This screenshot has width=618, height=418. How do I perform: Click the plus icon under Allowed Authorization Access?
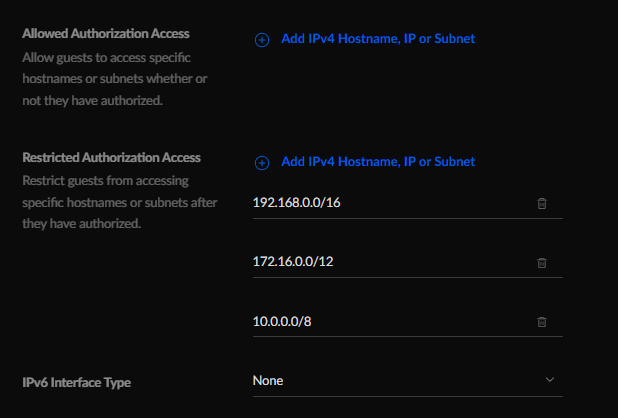262,40
